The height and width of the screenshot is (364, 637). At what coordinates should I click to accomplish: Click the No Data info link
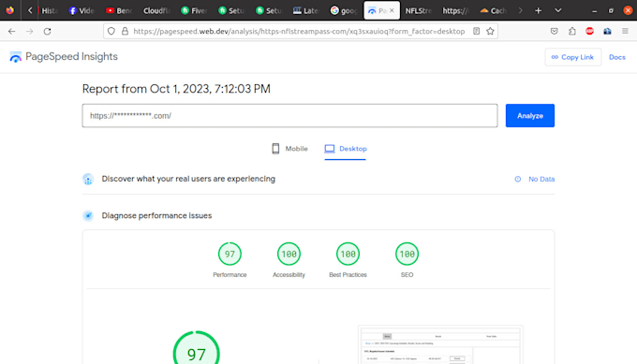point(535,179)
